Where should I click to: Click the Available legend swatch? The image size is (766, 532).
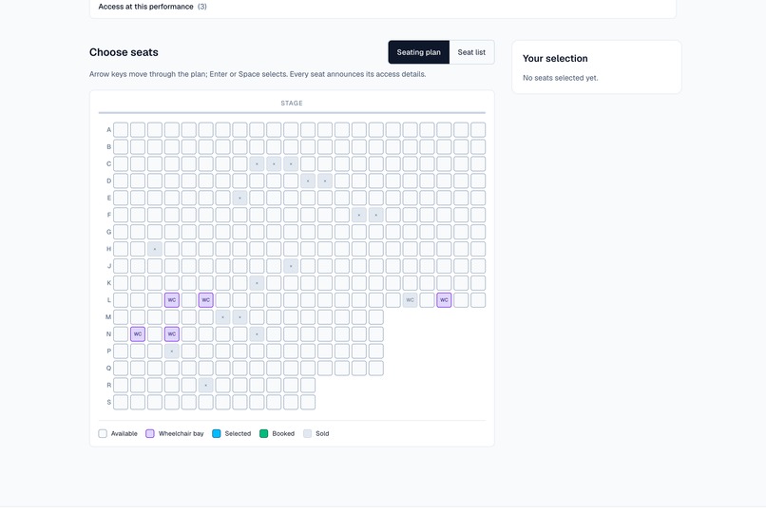point(103,434)
